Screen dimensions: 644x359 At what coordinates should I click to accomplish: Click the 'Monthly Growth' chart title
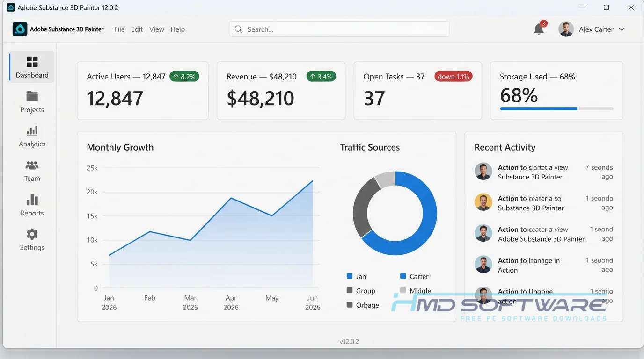(x=120, y=147)
